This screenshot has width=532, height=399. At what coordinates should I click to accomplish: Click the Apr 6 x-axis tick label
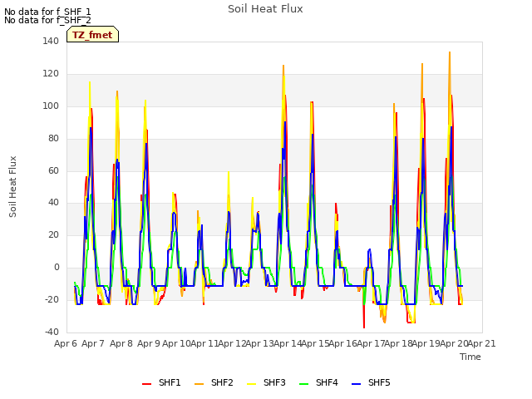[66, 343]
